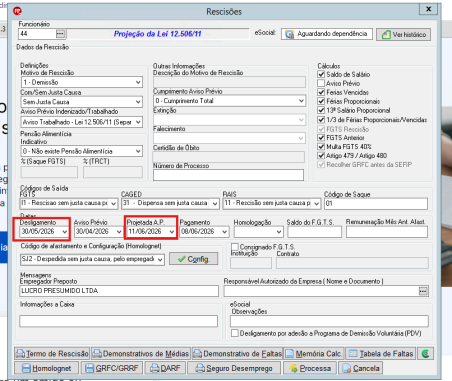Enable the Aviso Prévio checkbox
The image size is (452, 381).
point(321,83)
